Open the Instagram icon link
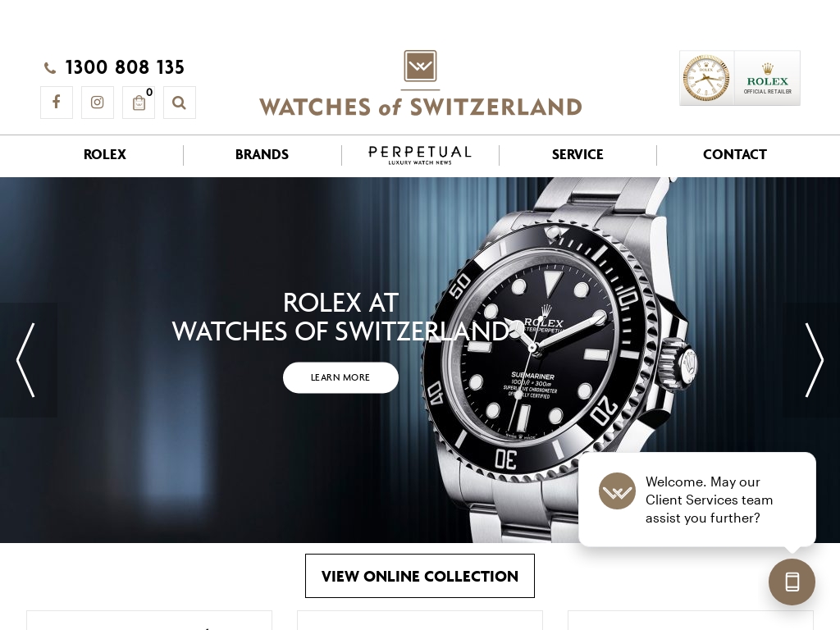Viewport: 840px width, 630px height. [98, 103]
